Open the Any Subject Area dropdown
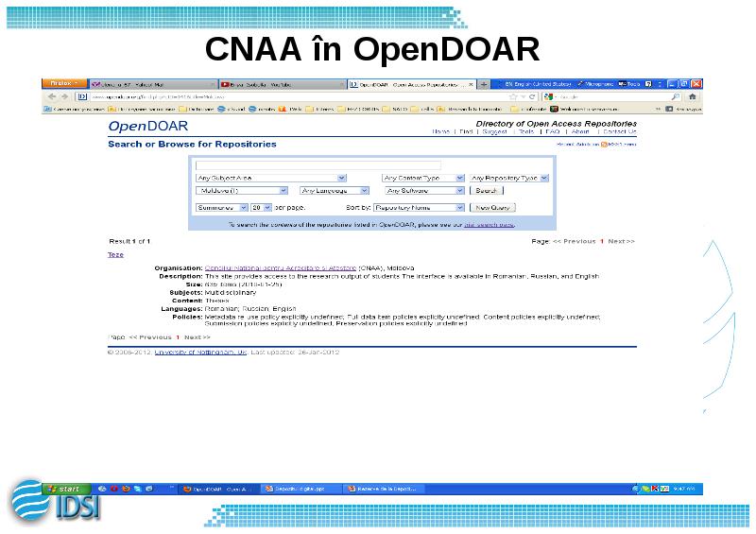Image resolution: width=756 pixels, height=534 pixels. pyautogui.click(x=271, y=178)
